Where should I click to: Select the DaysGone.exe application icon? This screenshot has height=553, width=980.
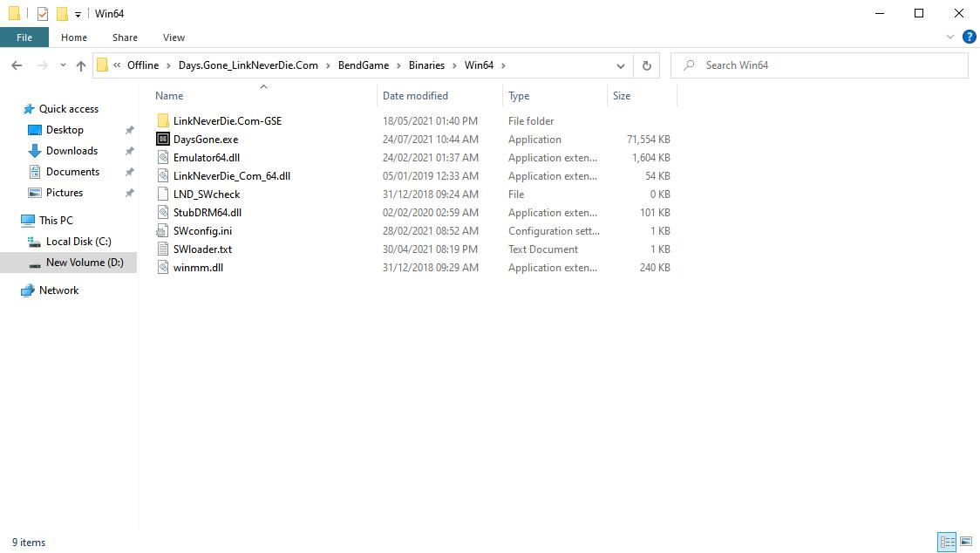click(163, 140)
